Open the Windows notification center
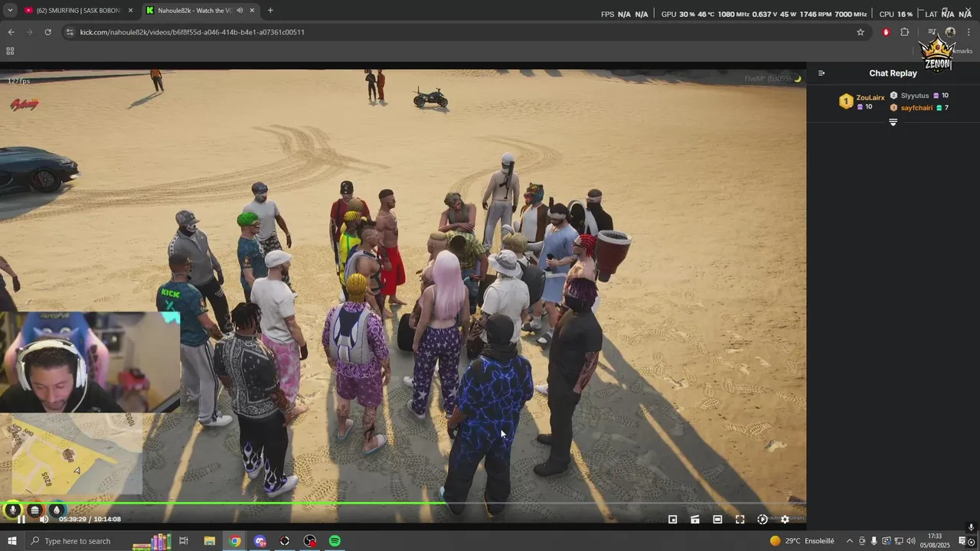Image resolution: width=980 pixels, height=551 pixels. click(x=962, y=541)
